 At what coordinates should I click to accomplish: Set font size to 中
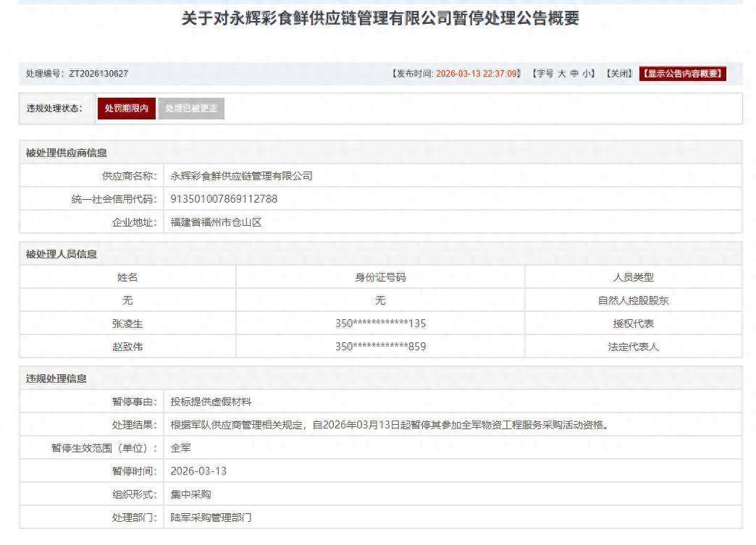point(574,74)
